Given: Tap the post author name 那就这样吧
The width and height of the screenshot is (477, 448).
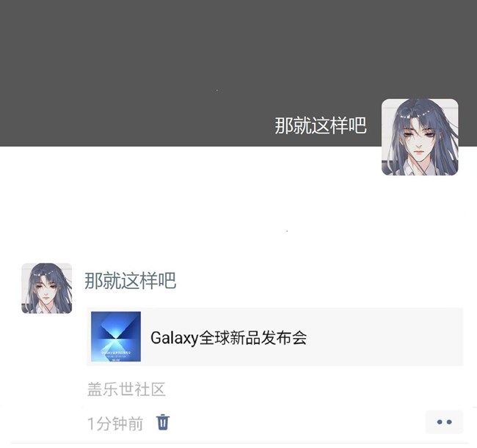Looking at the screenshot, I should click(x=130, y=281).
